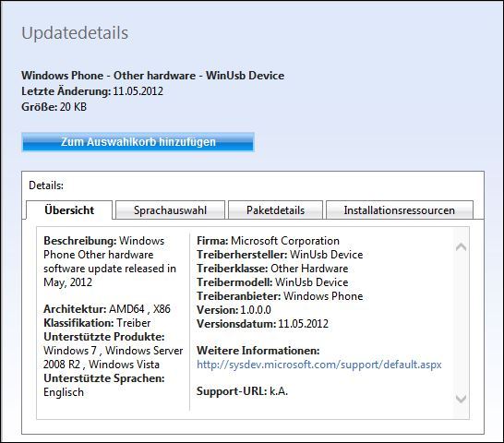Viewport: 504px width, 443px height.
Task: Click the Treiberanbieter Windows Phone entry
Action: point(280,296)
